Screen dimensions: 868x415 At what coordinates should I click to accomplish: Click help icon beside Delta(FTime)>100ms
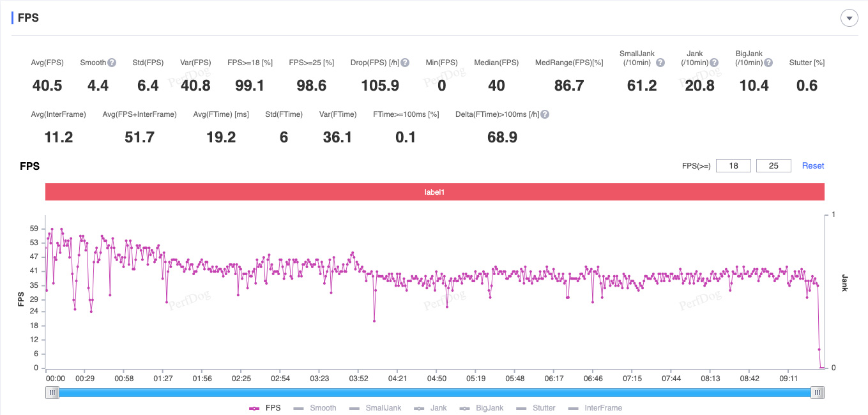tap(545, 114)
